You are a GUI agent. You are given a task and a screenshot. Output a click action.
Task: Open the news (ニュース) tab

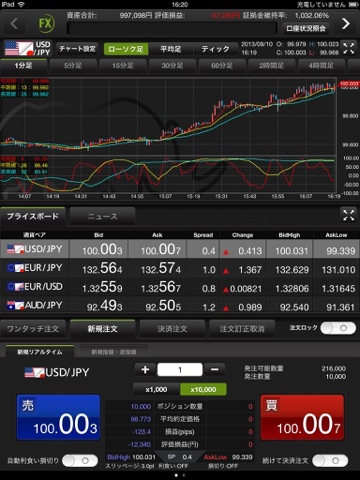click(102, 217)
